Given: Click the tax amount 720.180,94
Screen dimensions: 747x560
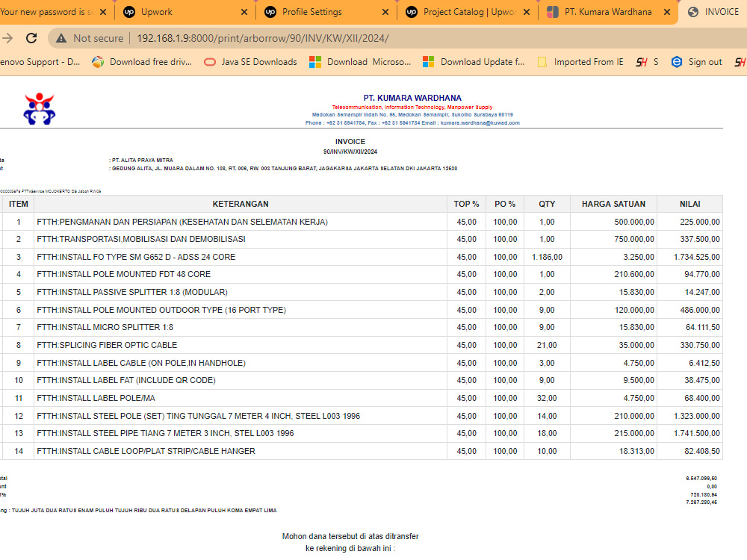Looking at the screenshot, I should tap(704, 495).
